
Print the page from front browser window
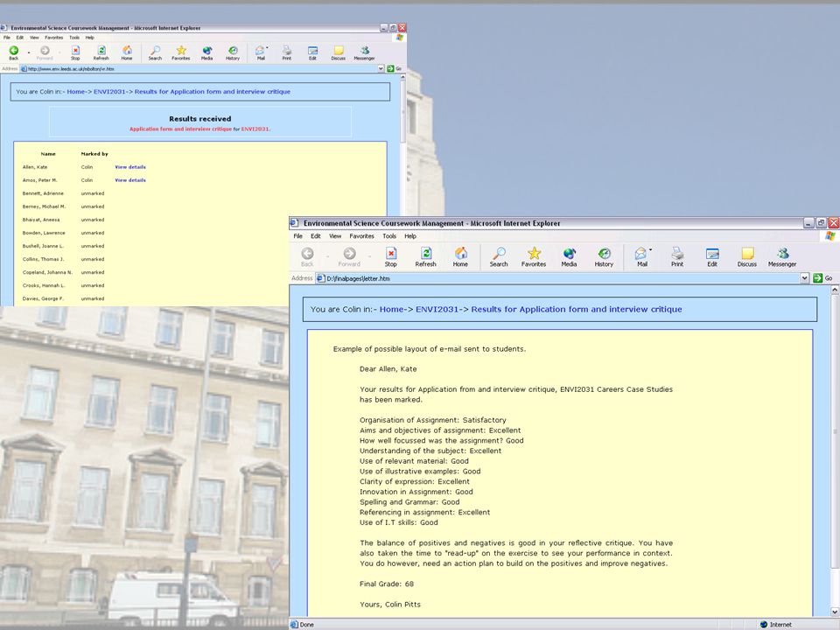pos(677,256)
